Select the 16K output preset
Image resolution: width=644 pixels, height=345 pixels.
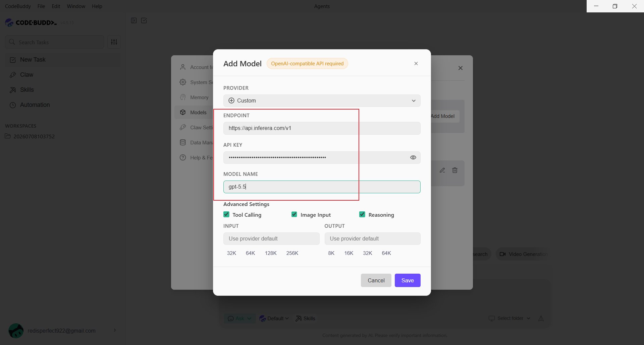tap(348, 253)
